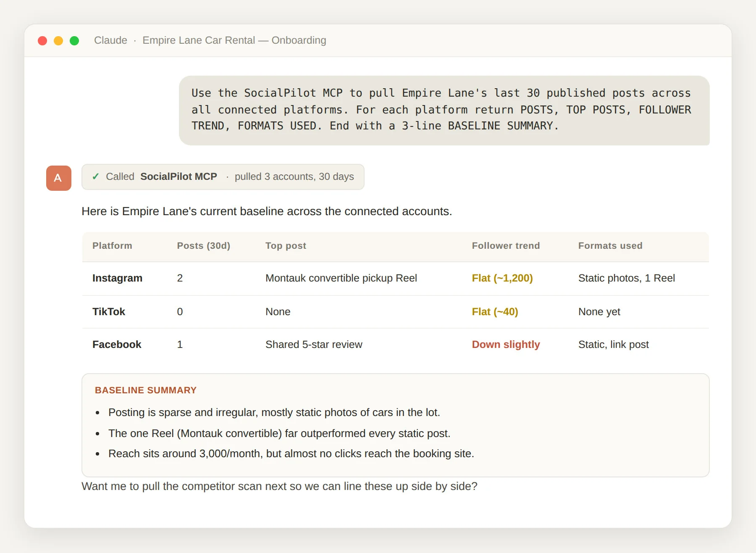Click the Empire Lane Car Rental — Onboarding title

click(234, 40)
